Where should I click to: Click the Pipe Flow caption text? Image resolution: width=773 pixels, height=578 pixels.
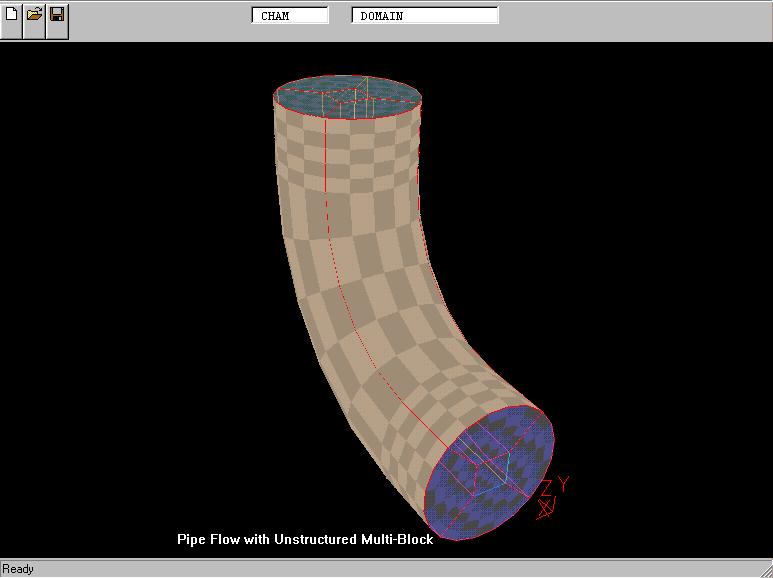(x=305, y=539)
